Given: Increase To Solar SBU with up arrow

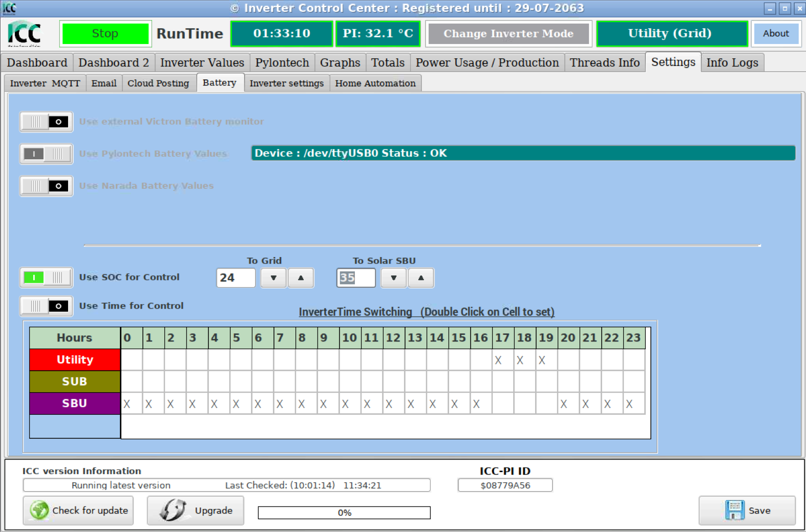Looking at the screenshot, I should 421,278.
